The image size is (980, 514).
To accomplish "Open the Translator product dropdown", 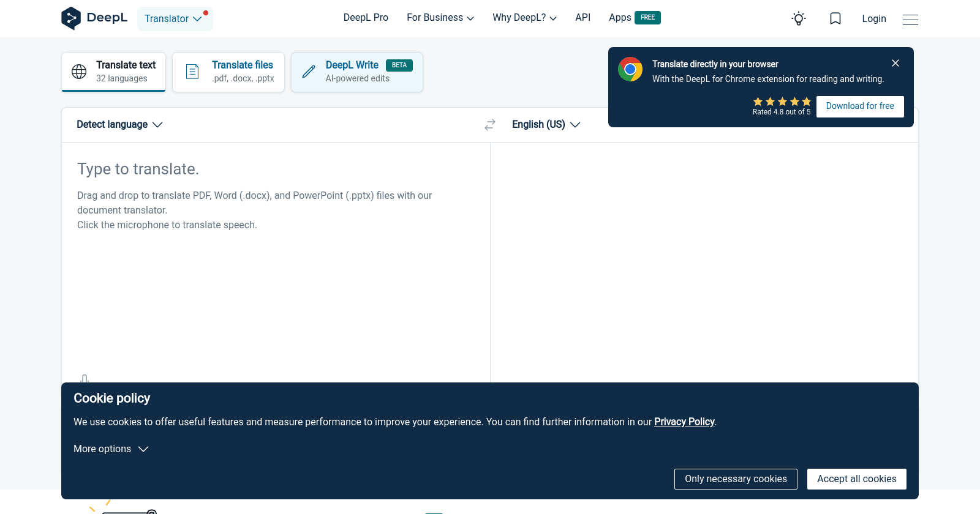I will 175,19.
